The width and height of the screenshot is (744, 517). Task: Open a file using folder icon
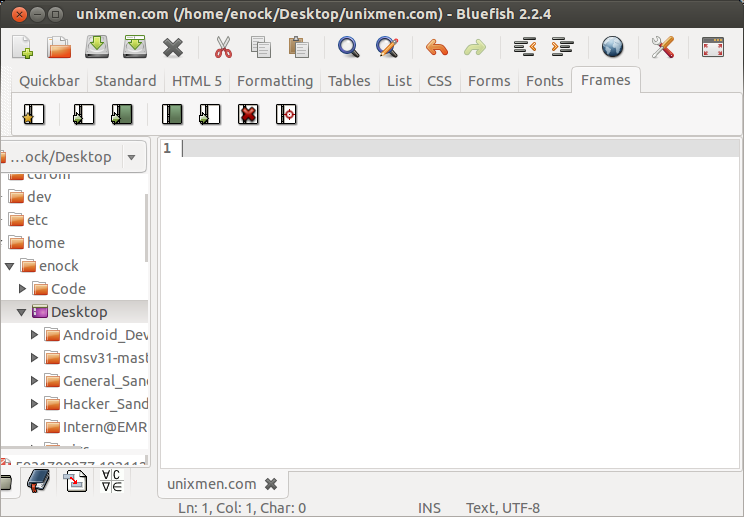[x=59, y=47]
